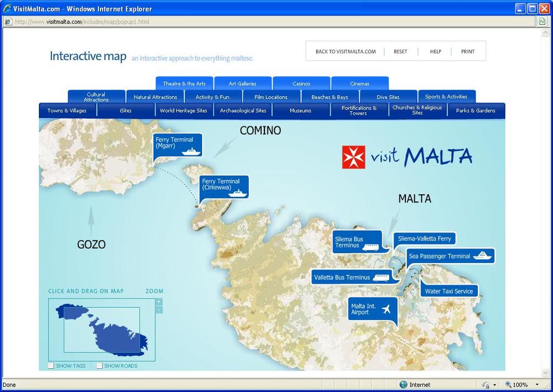Click the zoom out minus button
The image size is (553, 392).
159,310
